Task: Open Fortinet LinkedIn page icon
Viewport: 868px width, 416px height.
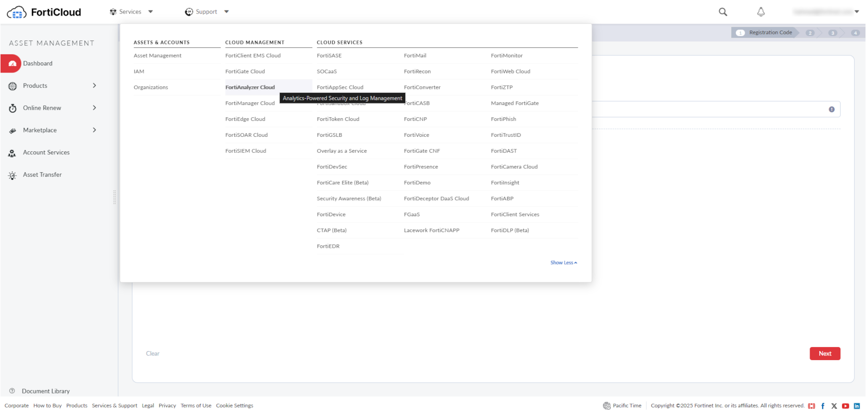Action: [x=857, y=406]
